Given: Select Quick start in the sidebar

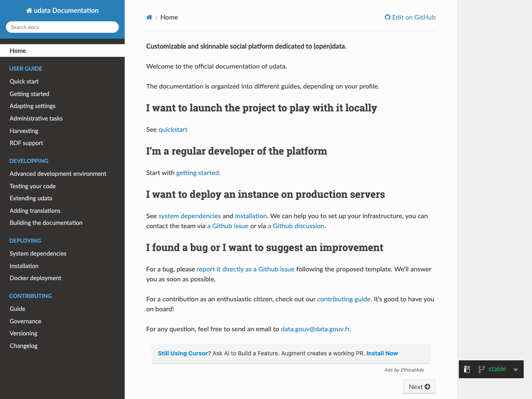Looking at the screenshot, I should click(x=24, y=81).
